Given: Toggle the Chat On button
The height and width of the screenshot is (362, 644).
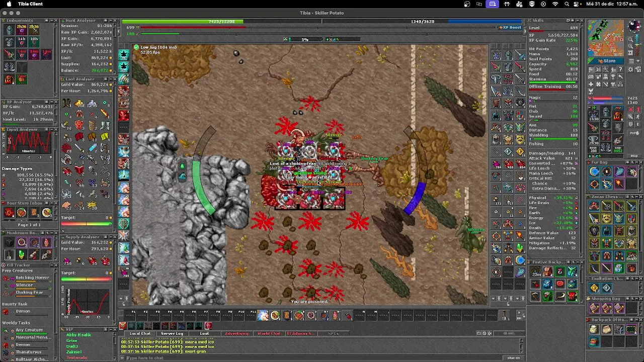Looking at the screenshot, I should [513, 358].
